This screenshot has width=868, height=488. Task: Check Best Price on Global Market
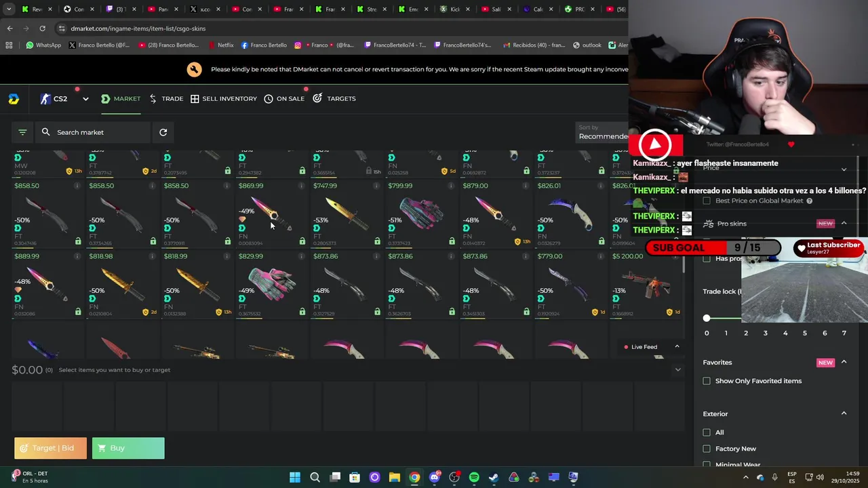coord(707,201)
